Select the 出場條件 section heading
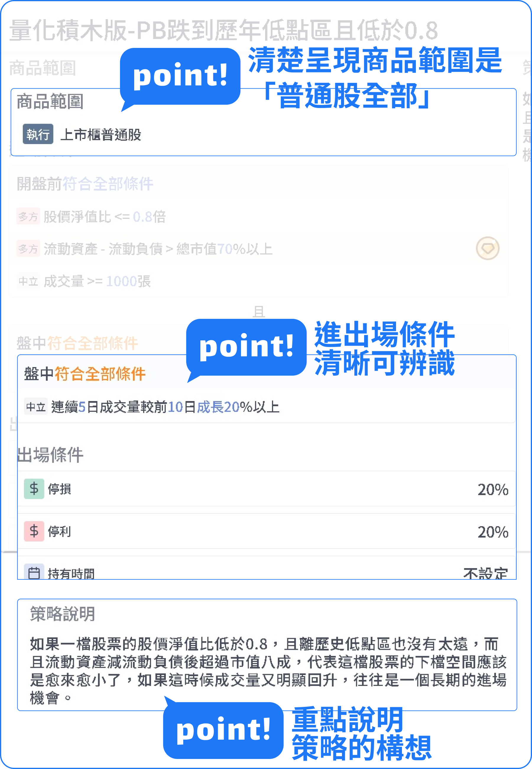 tap(50, 455)
